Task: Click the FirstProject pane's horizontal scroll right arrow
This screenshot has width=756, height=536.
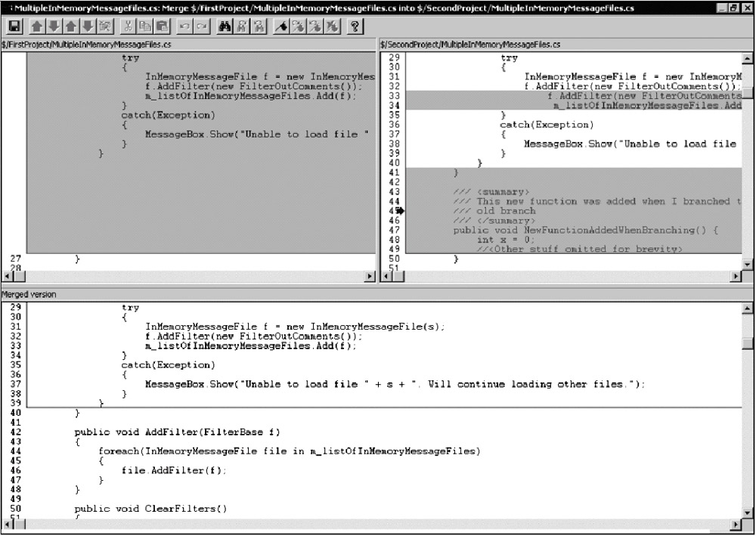Action: (370, 277)
